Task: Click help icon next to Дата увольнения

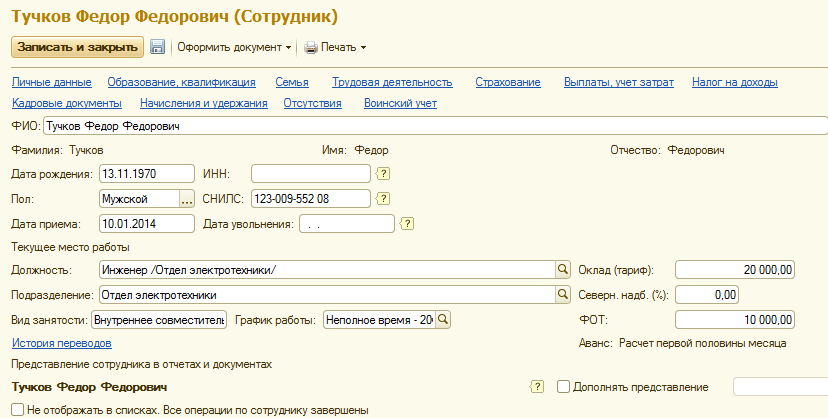Action: [407, 223]
